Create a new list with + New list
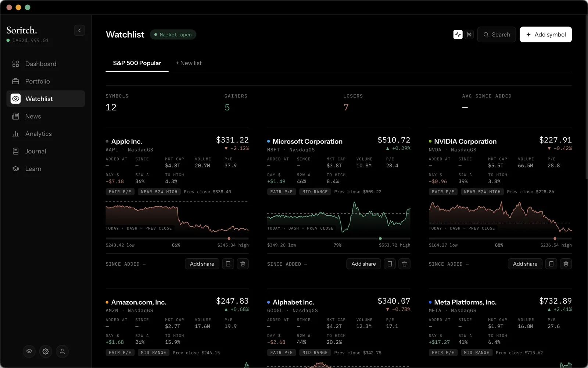This screenshot has width=588, height=368. coord(189,63)
